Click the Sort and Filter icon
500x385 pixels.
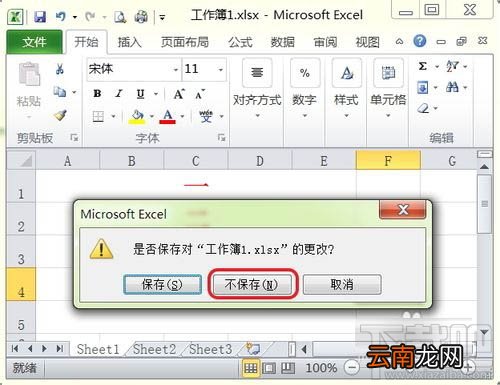pyautogui.click(x=452, y=66)
